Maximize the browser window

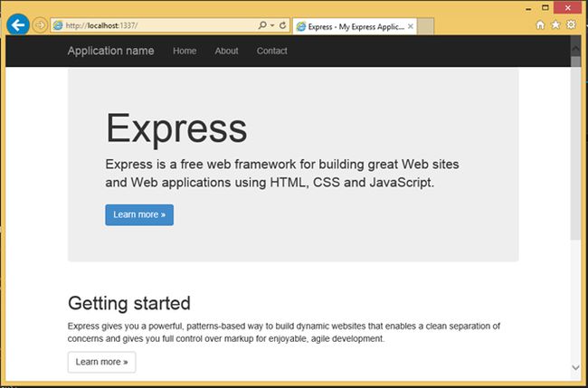545,8
